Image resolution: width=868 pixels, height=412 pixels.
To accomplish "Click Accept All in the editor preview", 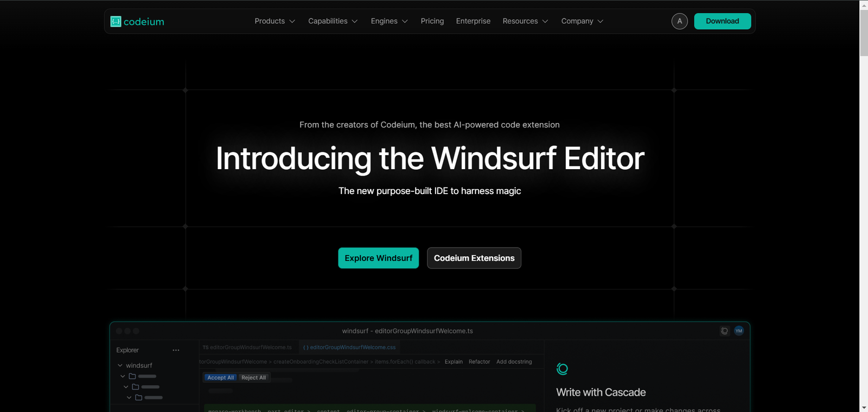I will pos(220,378).
